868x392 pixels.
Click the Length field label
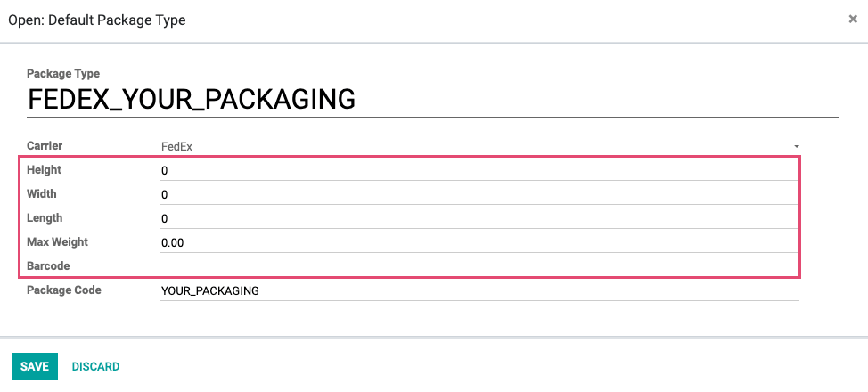[45, 218]
